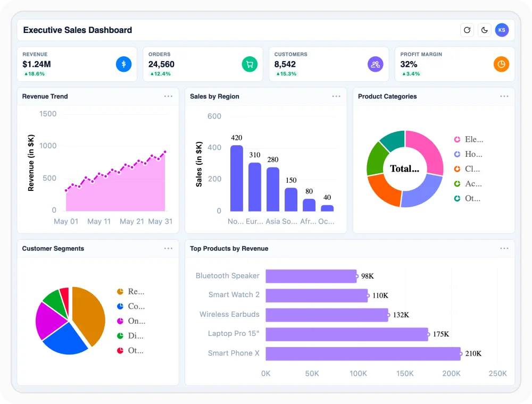532x404 pixels.
Task: Click the blue pie slice
Action: click(66, 340)
